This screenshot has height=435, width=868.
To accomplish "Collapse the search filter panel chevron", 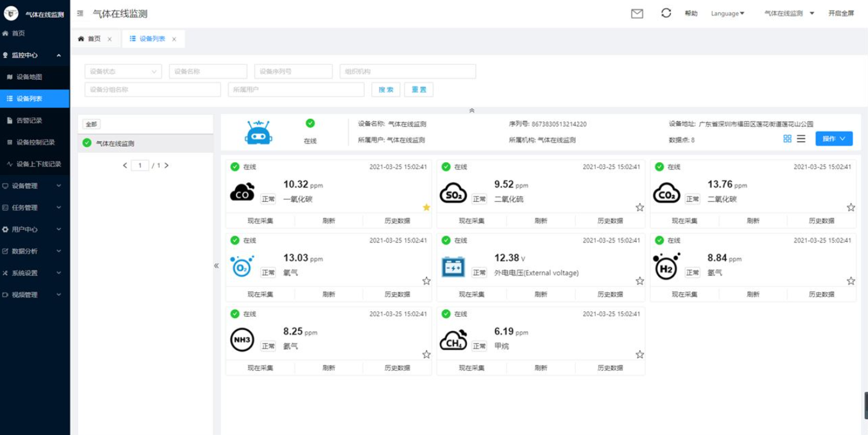I will pos(472,110).
